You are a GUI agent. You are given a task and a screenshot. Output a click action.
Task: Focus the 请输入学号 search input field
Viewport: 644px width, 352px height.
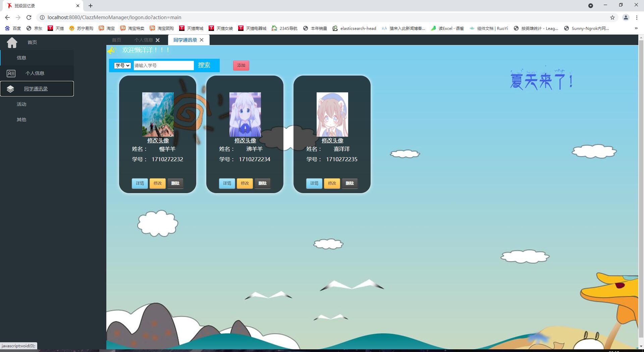pyautogui.click(x=164, y=65)
